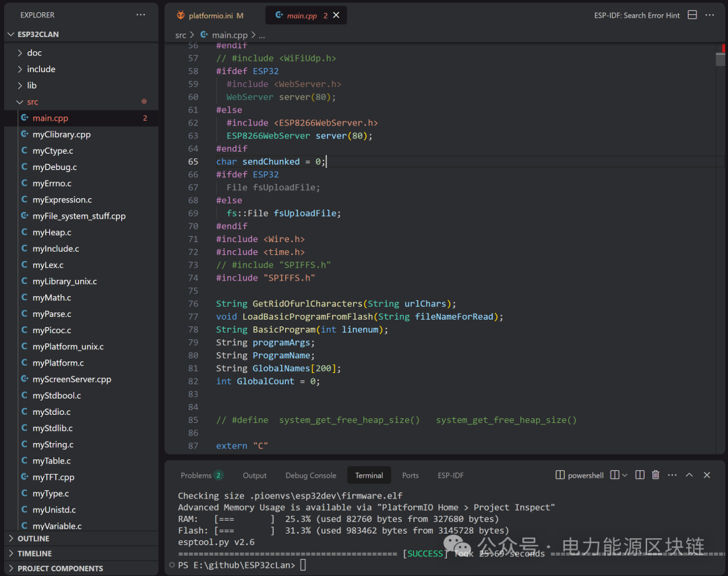The image size is (728, 576).
Task: Kill terminal with trash icon
Action: click(x=656, y=475)
